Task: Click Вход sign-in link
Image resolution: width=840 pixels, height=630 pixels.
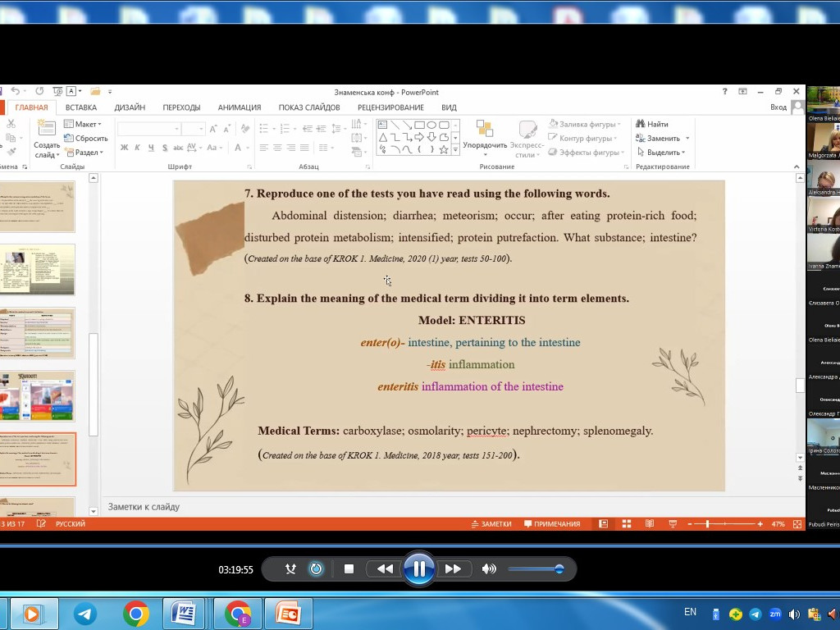Action: point(778,107)
